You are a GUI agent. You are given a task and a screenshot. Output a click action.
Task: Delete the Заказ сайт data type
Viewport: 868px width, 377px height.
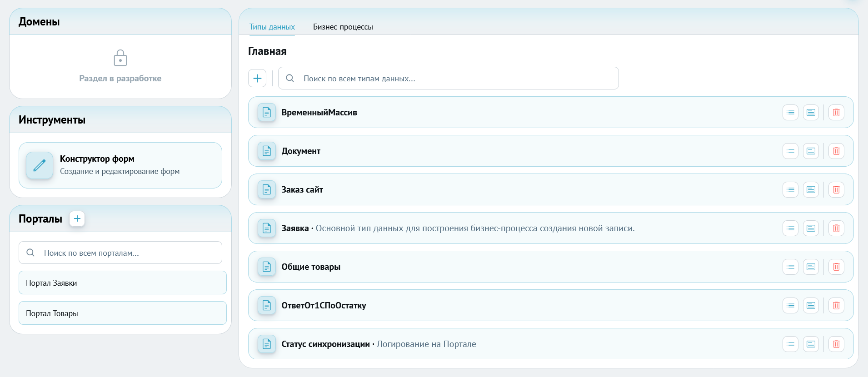point(836,189)
